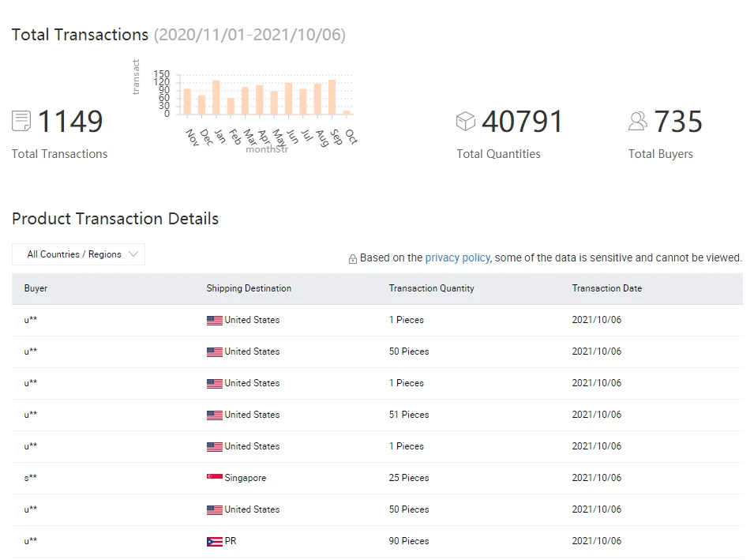Click the Transaction Date column header
The height and width of the screenshot is (560, 754).
[x=606, y=288]
